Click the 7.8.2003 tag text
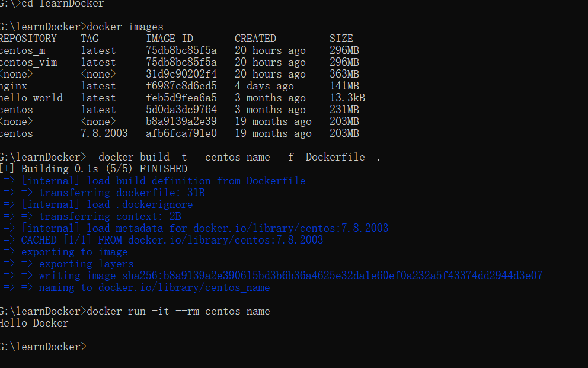Screen dimensions: 588x368 104,133
